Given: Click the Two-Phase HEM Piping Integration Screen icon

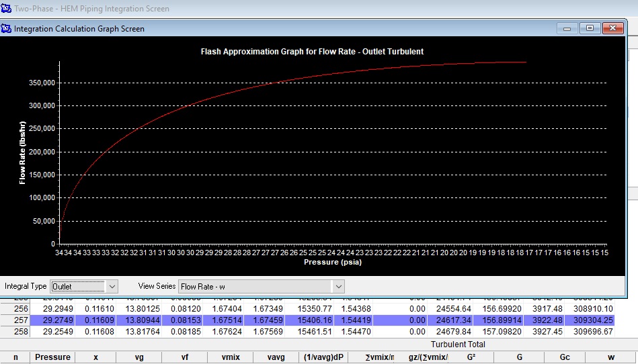Looking at the screenshot, I should 6,8.
